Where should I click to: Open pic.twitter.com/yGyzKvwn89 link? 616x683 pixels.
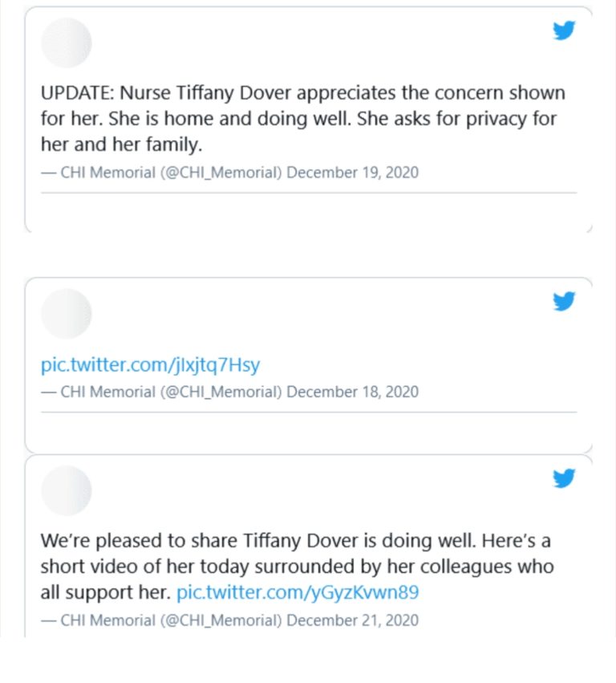(x=298, y=592)
